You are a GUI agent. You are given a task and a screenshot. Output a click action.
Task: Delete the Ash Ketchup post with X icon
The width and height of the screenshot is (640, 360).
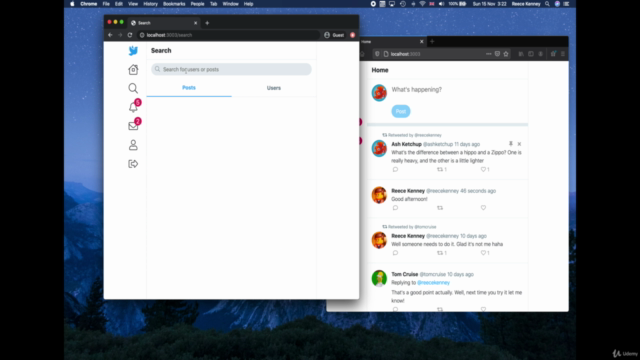pos(519,144)
